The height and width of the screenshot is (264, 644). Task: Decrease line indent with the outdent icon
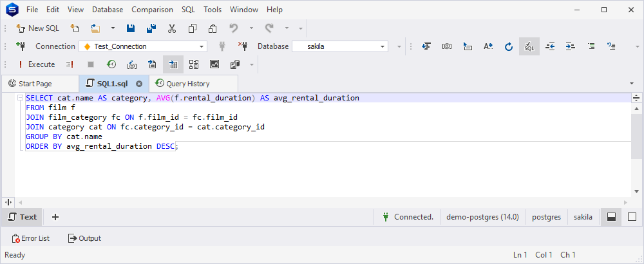point(550,46)
